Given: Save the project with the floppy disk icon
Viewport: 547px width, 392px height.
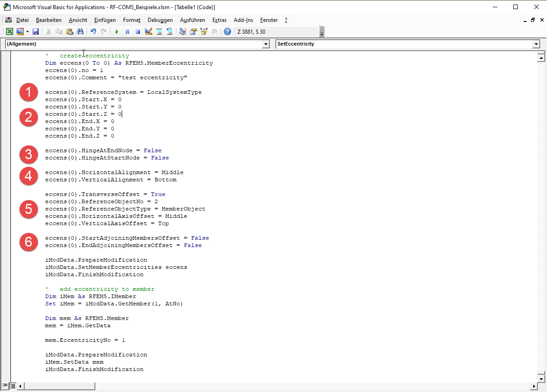Looking at the screenshot, I should pos(36,31).
